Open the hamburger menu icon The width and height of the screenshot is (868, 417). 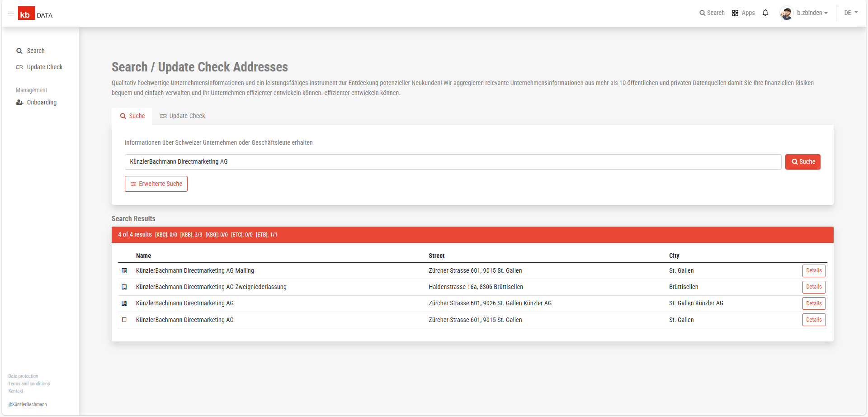point(11,13)
